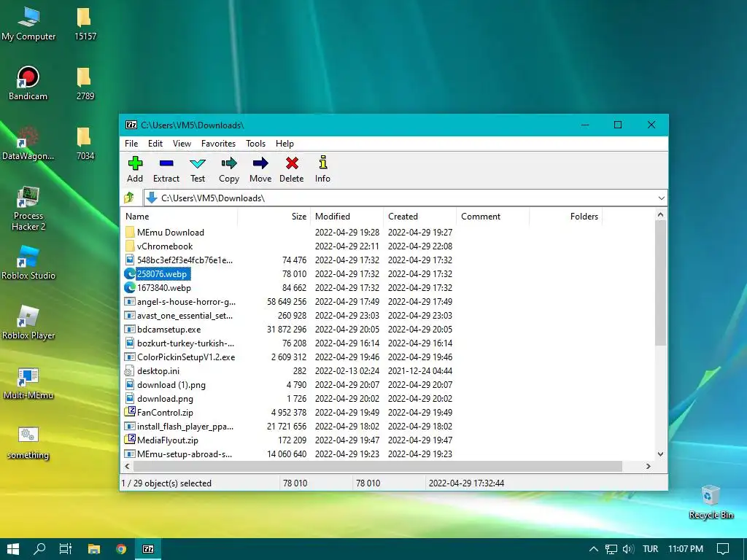747x560 pixels.
Task: Open Task View on taskbar
Action: pos(66,549)
